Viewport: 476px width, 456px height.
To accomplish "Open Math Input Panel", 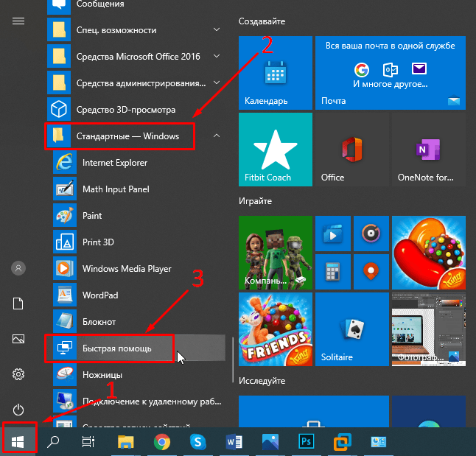I will pos(115,189).
